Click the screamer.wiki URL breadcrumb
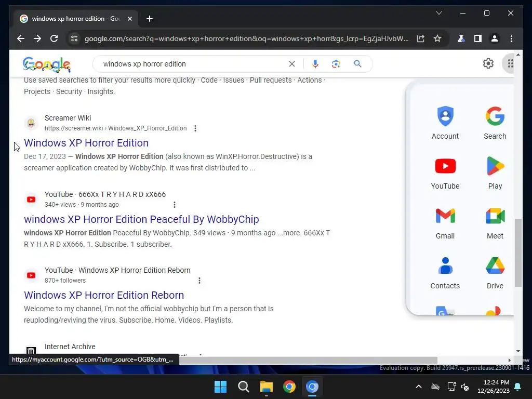 pos(116,128)
